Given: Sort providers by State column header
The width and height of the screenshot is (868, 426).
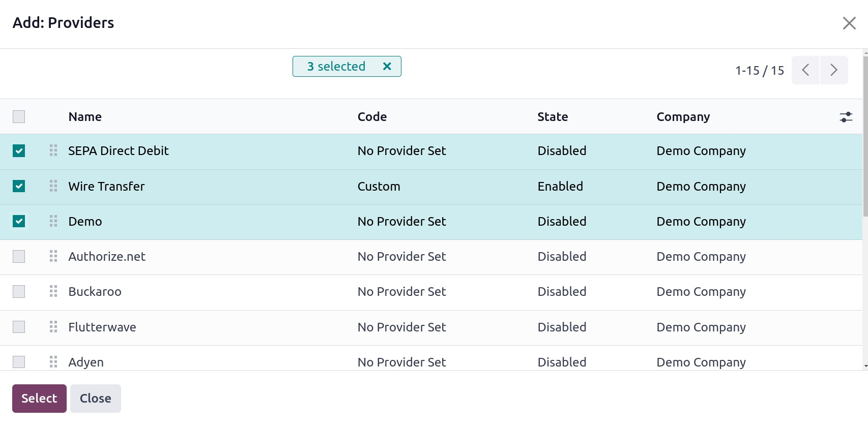Looking at the screenshot, I should tap(553, 117).
